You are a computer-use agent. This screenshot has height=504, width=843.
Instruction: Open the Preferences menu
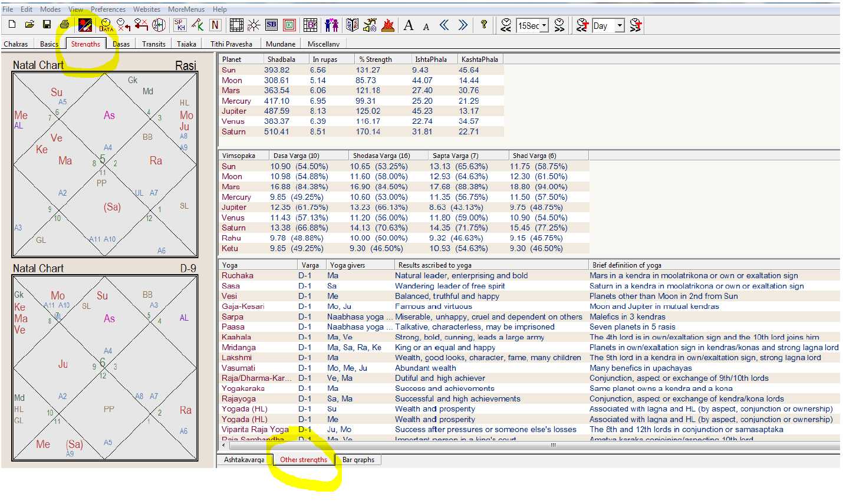click(x=108, y=9)
